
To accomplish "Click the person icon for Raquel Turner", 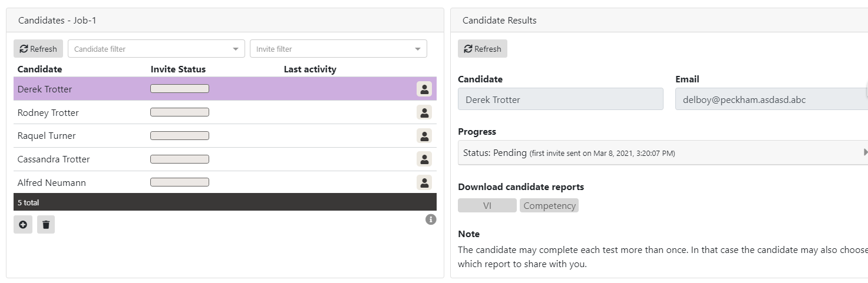I will pos(424,136).
